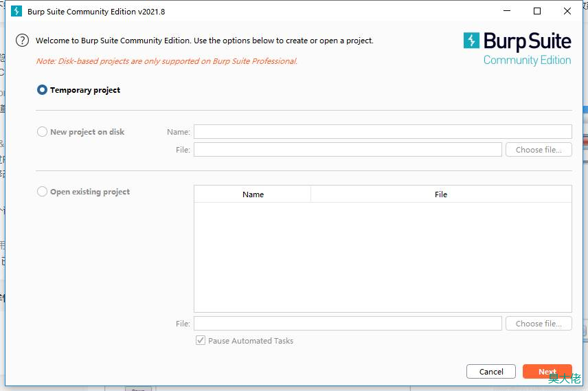Select the Open existing project option

point(42,191)
